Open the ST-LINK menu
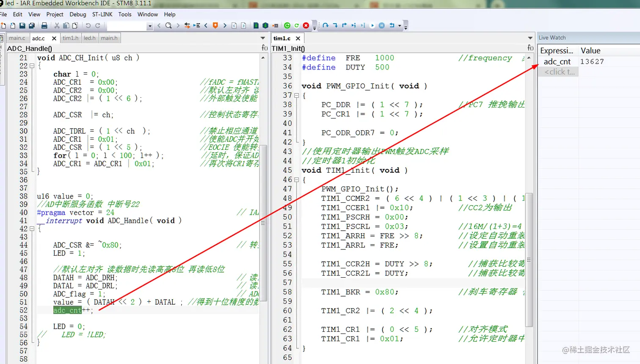The image size is (640, 364). click(102, 14)
